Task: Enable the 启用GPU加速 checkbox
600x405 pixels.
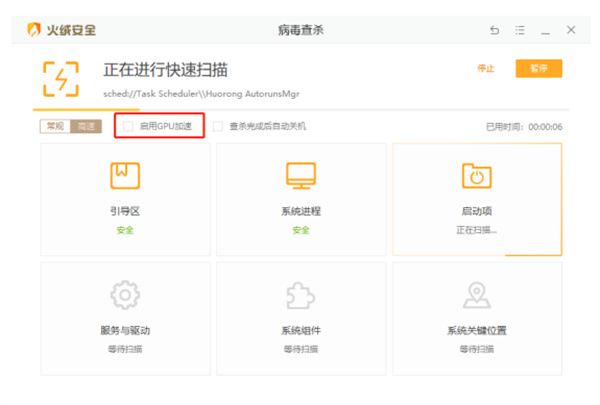Action: [x=128, y=126]
